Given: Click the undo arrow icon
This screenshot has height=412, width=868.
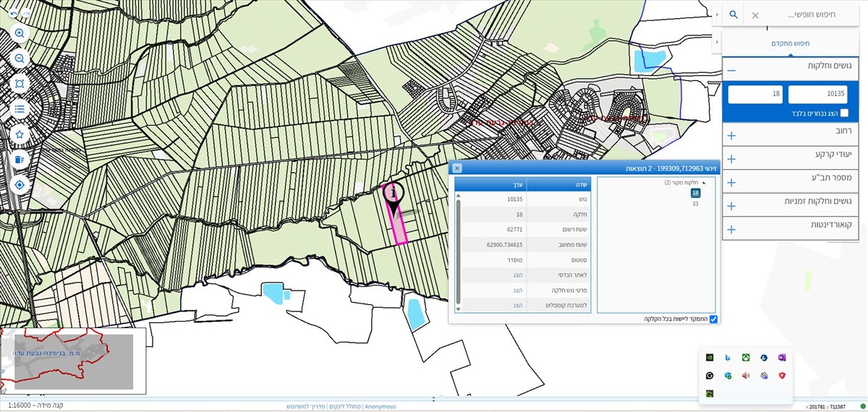Looking at the screenshot, I should tap(14, 14).
